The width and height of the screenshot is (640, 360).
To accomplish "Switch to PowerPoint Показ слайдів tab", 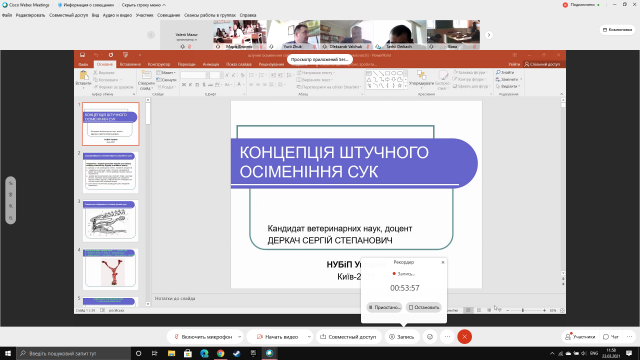I will [x=239, y=64].
